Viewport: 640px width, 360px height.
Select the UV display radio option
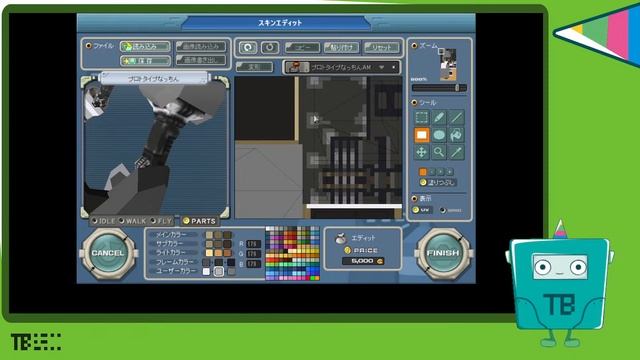[x=421, y=210]
